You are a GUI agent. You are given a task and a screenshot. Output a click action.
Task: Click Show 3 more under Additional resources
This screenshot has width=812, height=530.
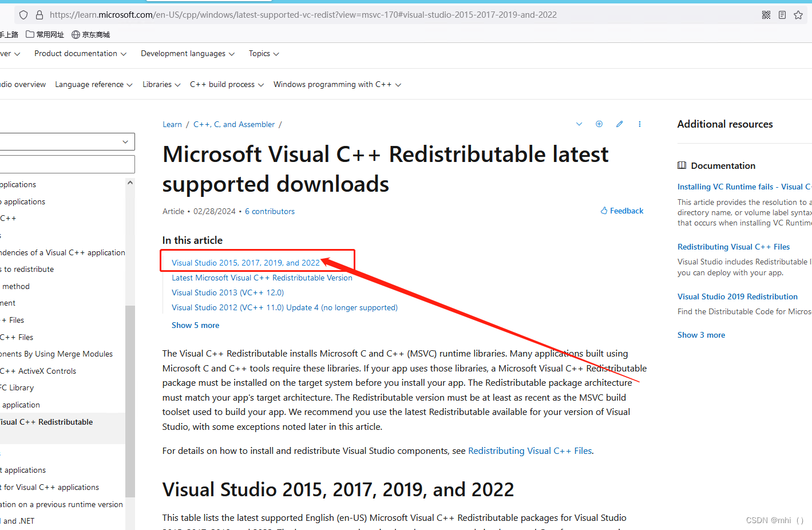pyautogui.click(x=701, y=335)
